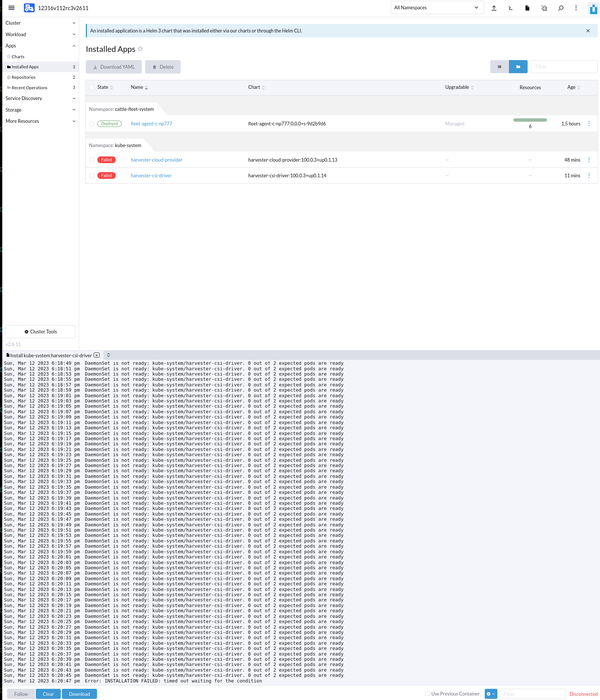Select the checkbox for harvester-csi-driver row
Viewport: 600px width, 700px height.
(x=91, y=175)
